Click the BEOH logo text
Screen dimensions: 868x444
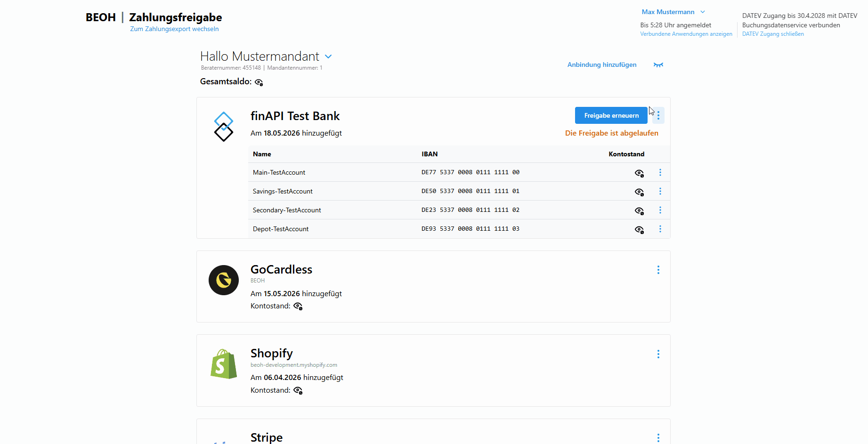click(x=101, y=17)
